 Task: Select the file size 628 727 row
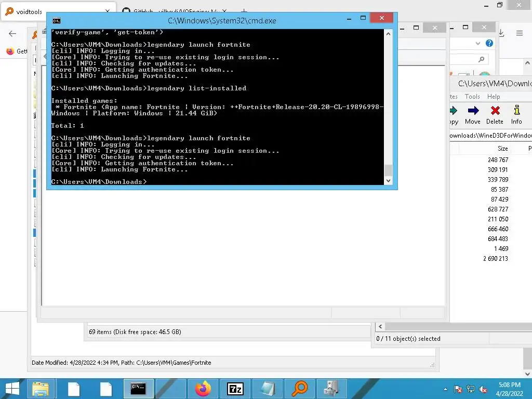pyautogui.click(x=498, y=209)
